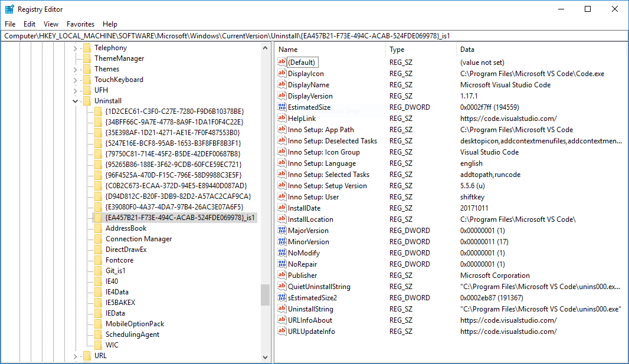The image size is (629, 364).
Task: Click the folder icon next to Fontcore
Action: pos(99,260)
